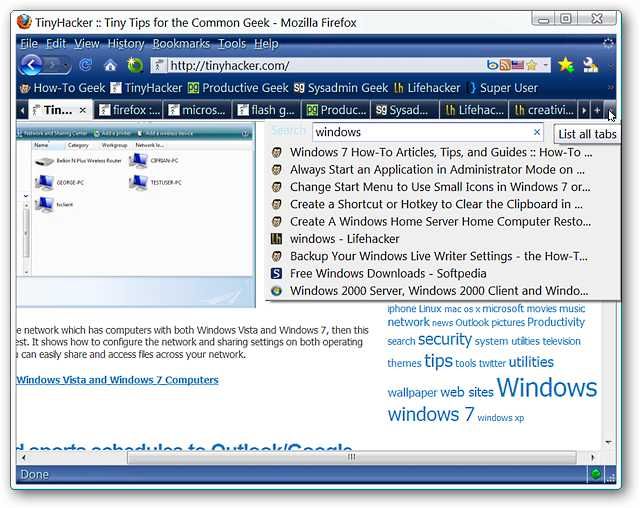Viewport: 640px width, 508px height.
Task: Click the List all tabs button
Action: coord(609,110)
